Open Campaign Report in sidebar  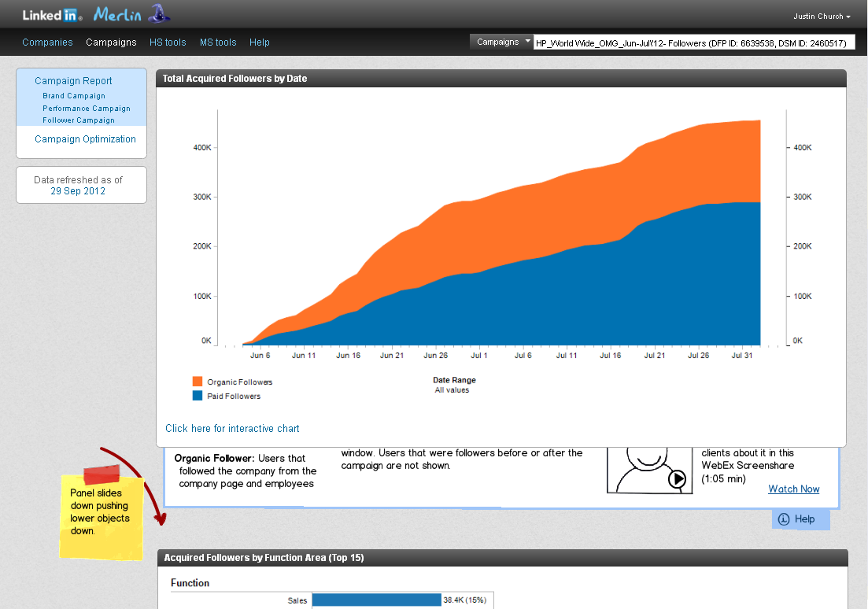point(73,81)
